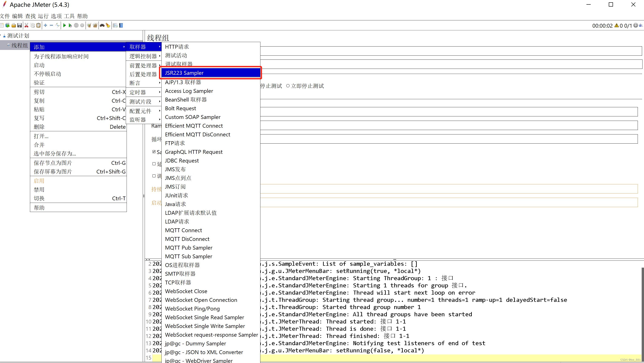
Task: Expand the 逻辑控制器 submenu
Action: click(144, 56)
